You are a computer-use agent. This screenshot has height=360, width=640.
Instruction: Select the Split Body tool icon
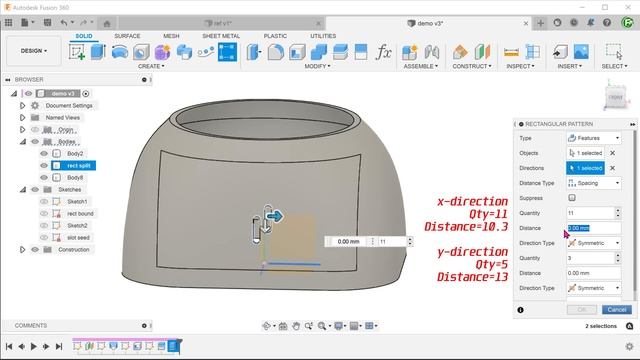[x=361, y=52]
